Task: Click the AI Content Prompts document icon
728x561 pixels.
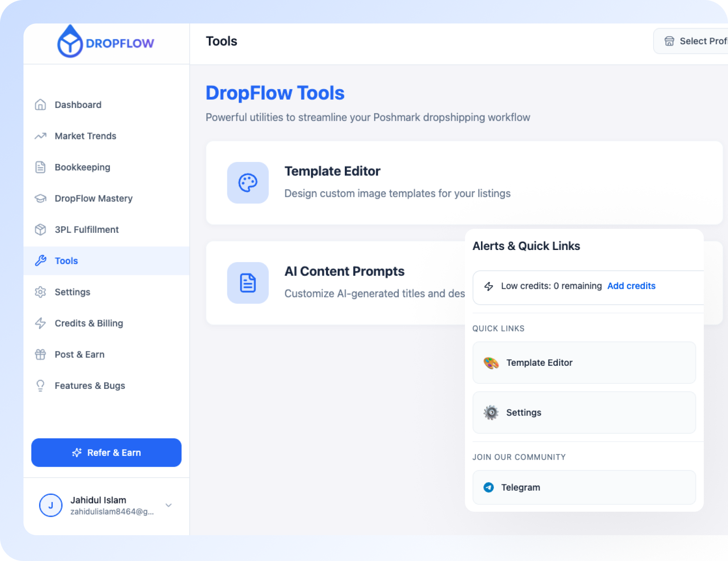Action: [x=248, y=283]
